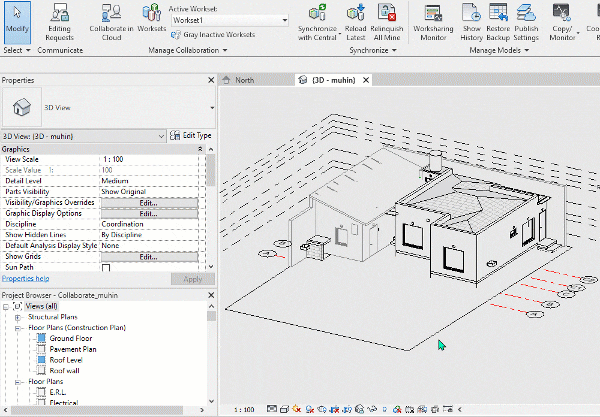Click Restore Backup

click(498, 22)
